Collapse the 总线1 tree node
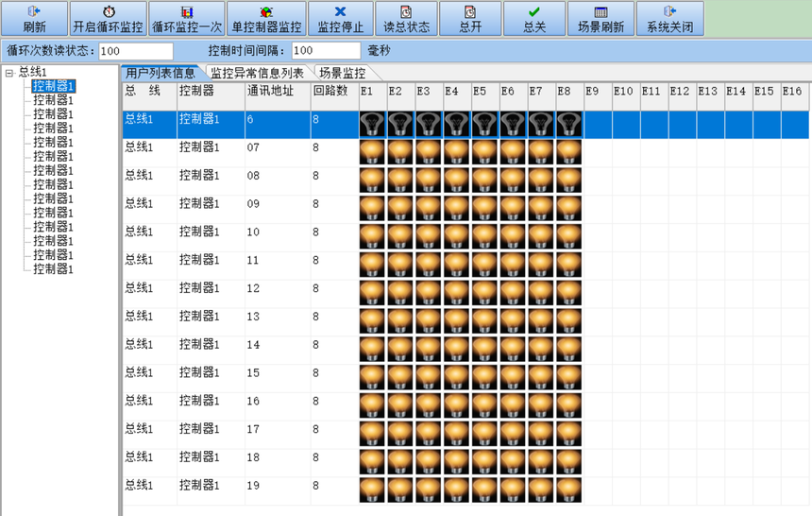 pos(9,73)
